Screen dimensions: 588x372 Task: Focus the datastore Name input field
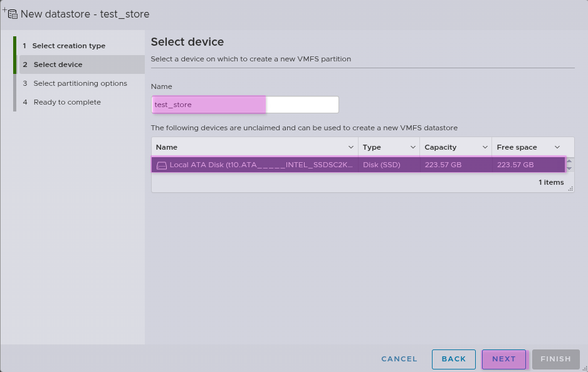click(244, 105)
